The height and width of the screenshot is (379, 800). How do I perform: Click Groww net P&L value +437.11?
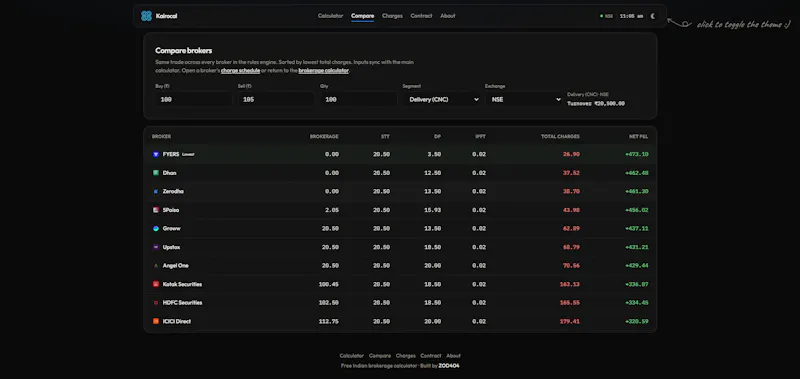coord(637,229)
